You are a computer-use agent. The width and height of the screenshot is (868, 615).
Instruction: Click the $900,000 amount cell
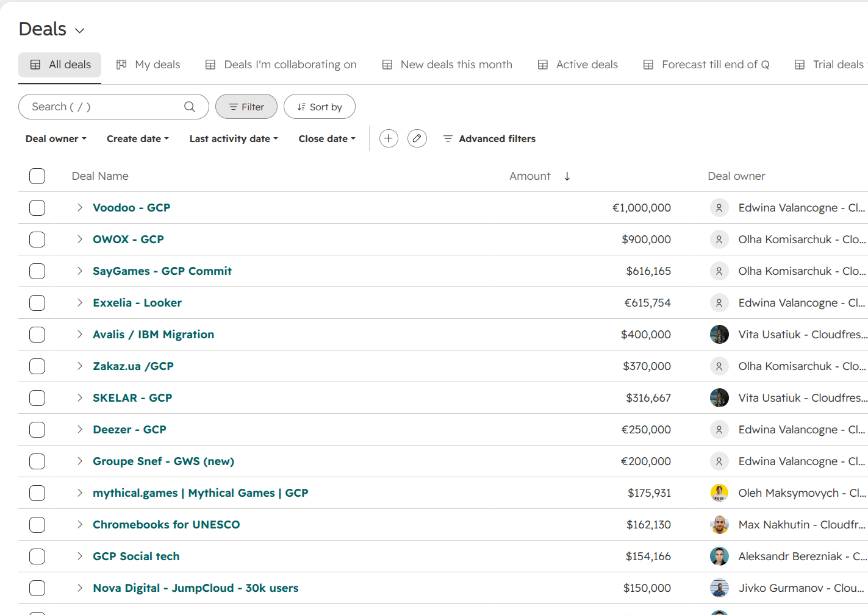click(646, 240)
